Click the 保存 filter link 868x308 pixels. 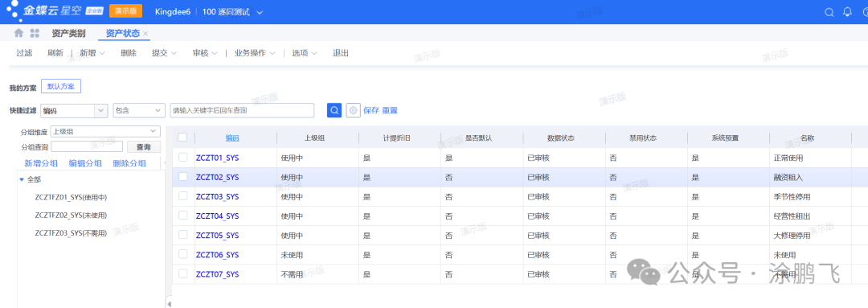(x=371, y=110)
